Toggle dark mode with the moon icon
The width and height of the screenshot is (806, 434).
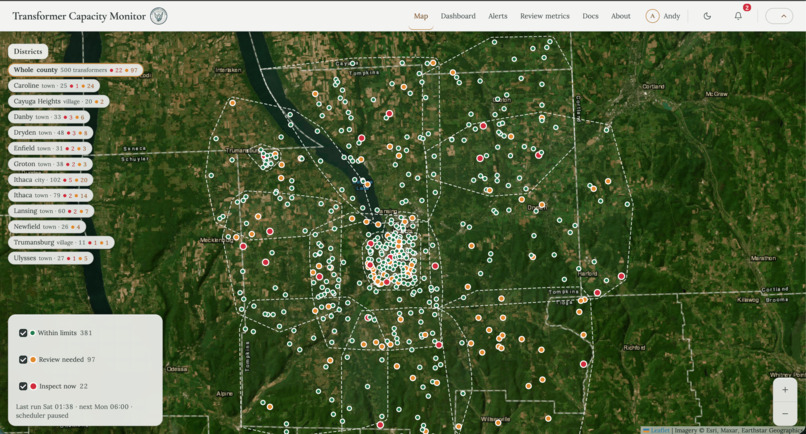click(707, 16)
